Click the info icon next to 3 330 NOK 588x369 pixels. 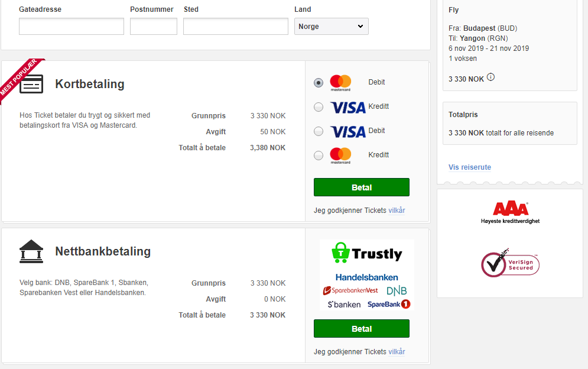click(x=490, y=77)
